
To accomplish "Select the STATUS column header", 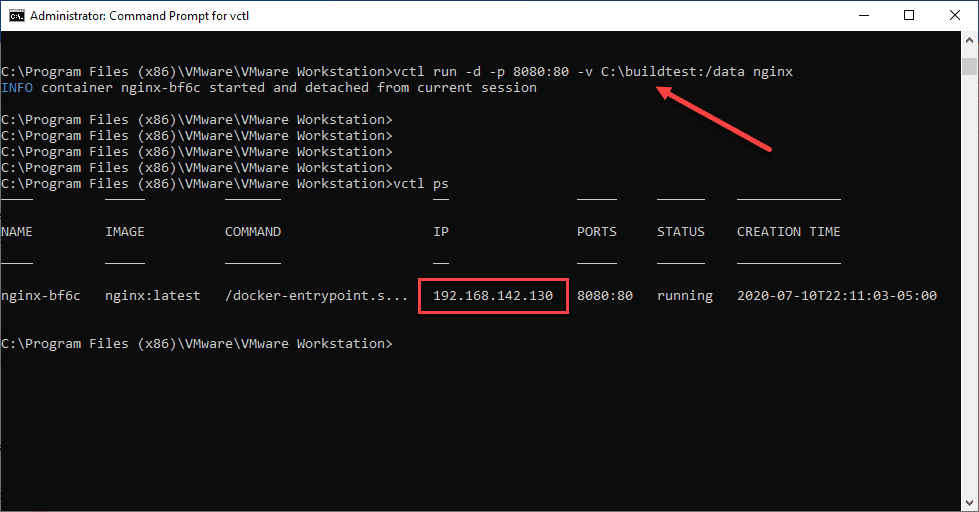I will pyautogui.click(x=681, y=232).
